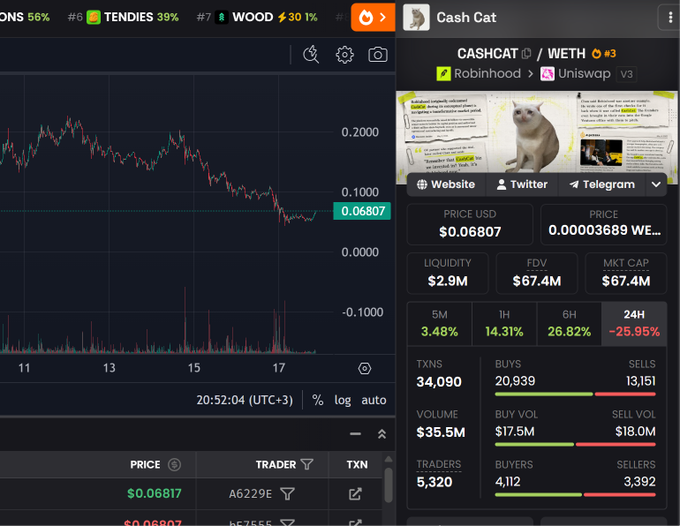Click the 0.06807 current price label on axis
Screen dimensions: 680x526
[x=362, y=211]
